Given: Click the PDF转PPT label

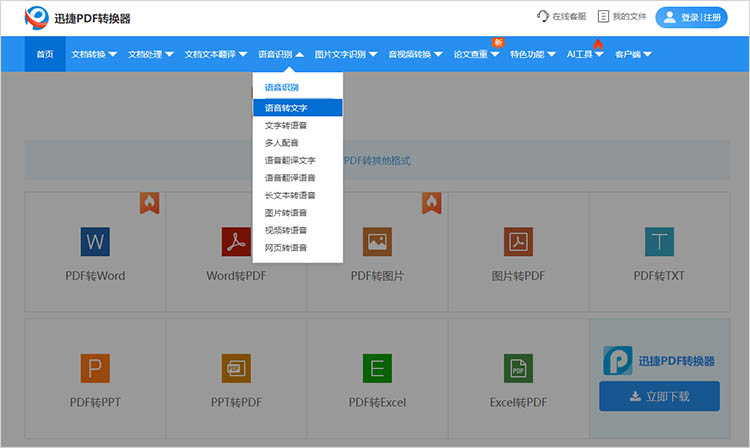Looking at the screenshot, I should click(95, 403).
